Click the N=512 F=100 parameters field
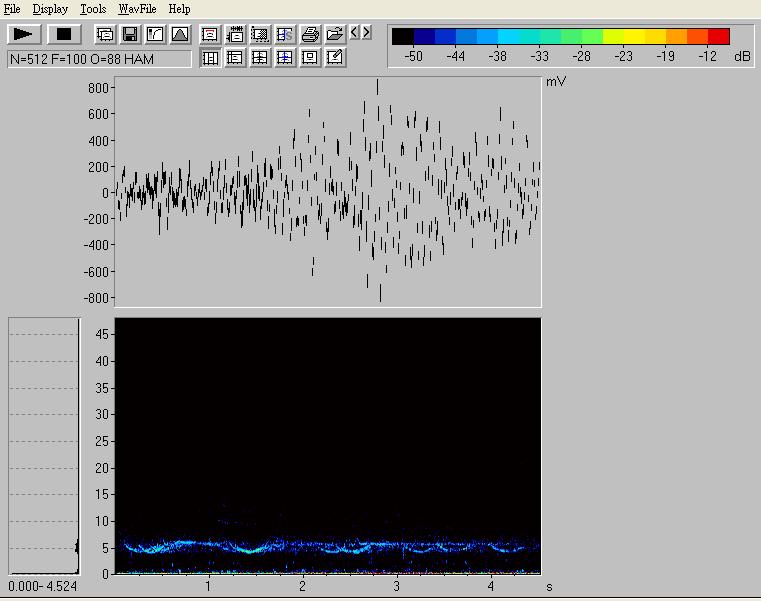Screen dimensions: 761x601 [x=99, y=59]
